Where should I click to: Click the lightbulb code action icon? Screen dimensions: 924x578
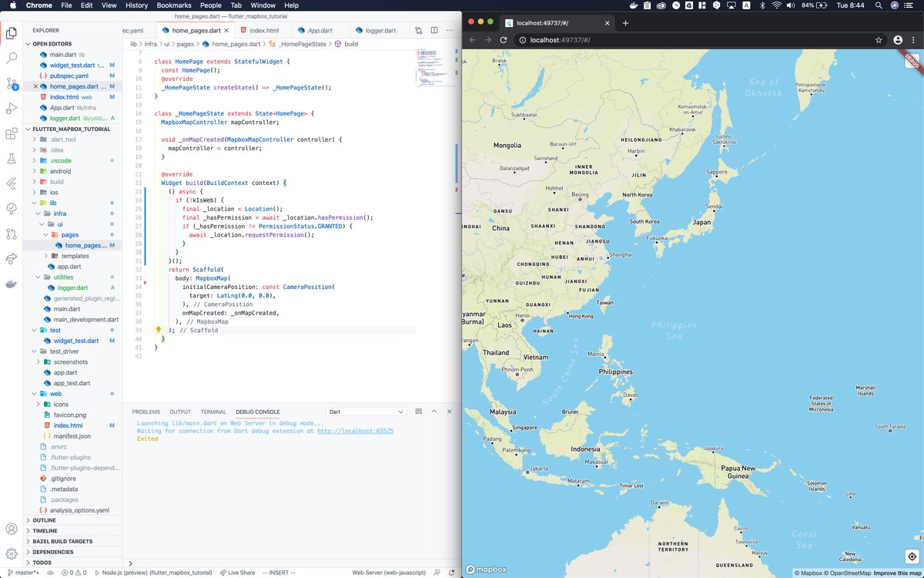point(159,329)
